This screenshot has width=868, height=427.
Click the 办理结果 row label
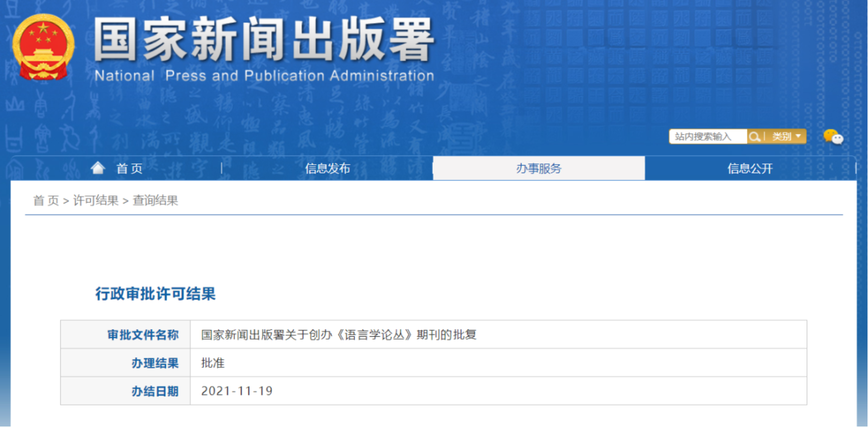[x=155, y=363]
